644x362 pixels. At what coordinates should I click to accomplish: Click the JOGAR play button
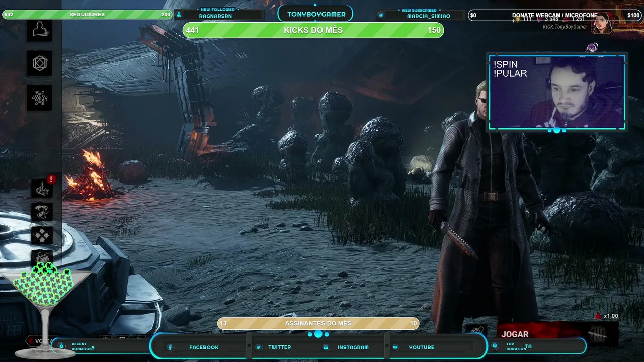(x=557, y=334)
